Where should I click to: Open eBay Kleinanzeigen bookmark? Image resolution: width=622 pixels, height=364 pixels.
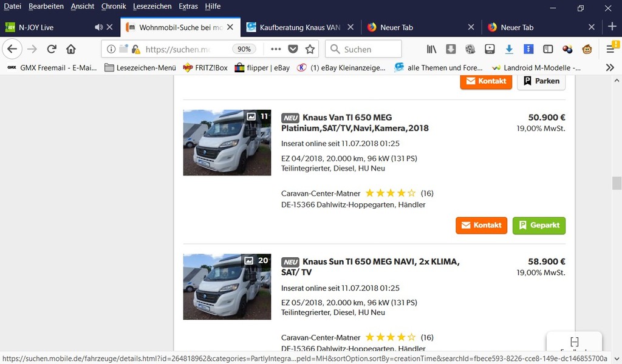(341, 68)
